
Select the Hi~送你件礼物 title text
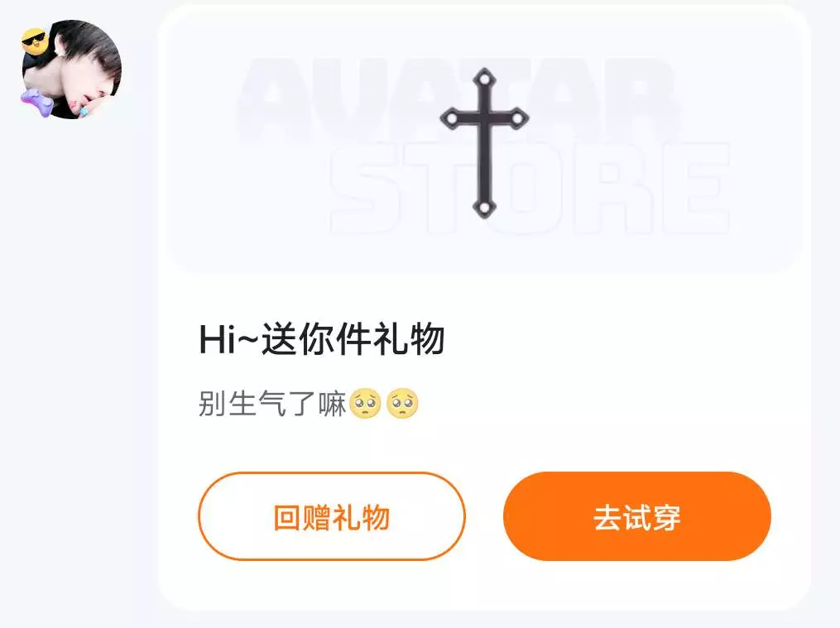(x=322, y=339)
